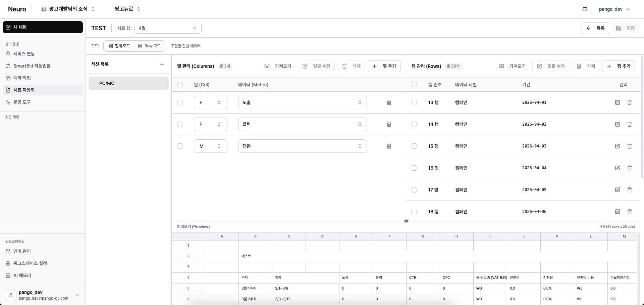Open 멤버 관리 in sidebar
Screen dimensions: 644x305
43,251
